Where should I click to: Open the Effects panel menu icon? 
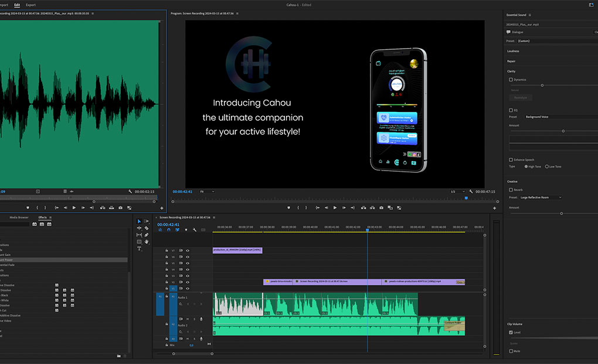(50, 217)
